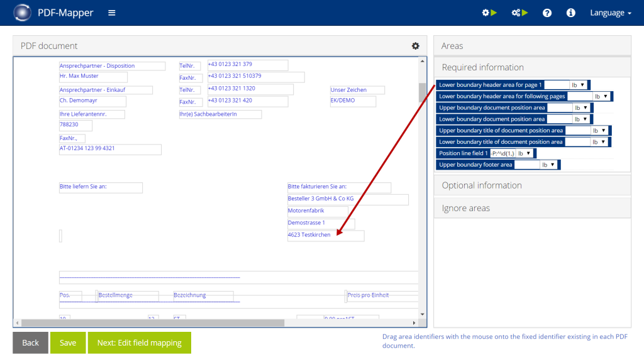The width and height of the screenshot is (644, 362).
Task: Open lb dropdown for lower boundary document position area
Action: (581, 119)
